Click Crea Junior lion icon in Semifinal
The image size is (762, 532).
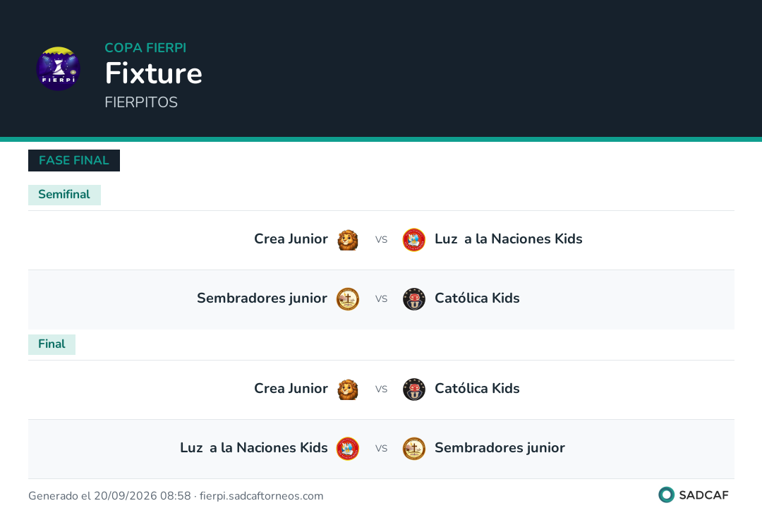347,239
